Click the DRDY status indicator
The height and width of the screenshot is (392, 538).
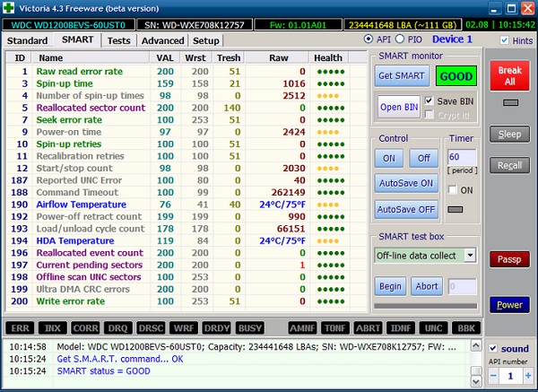pos(215,328)
